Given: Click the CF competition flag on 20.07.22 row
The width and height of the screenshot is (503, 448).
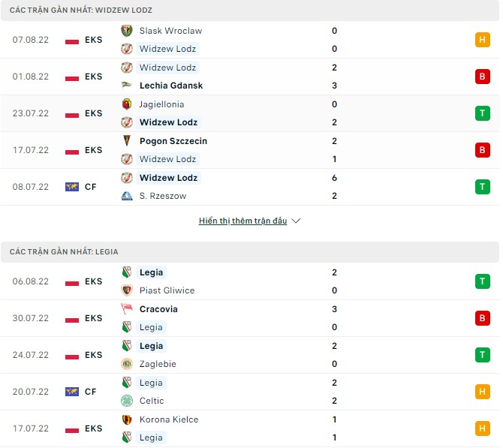Looking at the screenshot, I should pyautogui.click(x=72, y=392).
